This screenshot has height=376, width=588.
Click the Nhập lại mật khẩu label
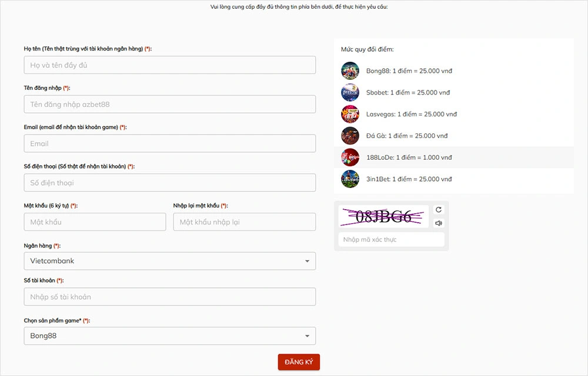pos(201,206)
